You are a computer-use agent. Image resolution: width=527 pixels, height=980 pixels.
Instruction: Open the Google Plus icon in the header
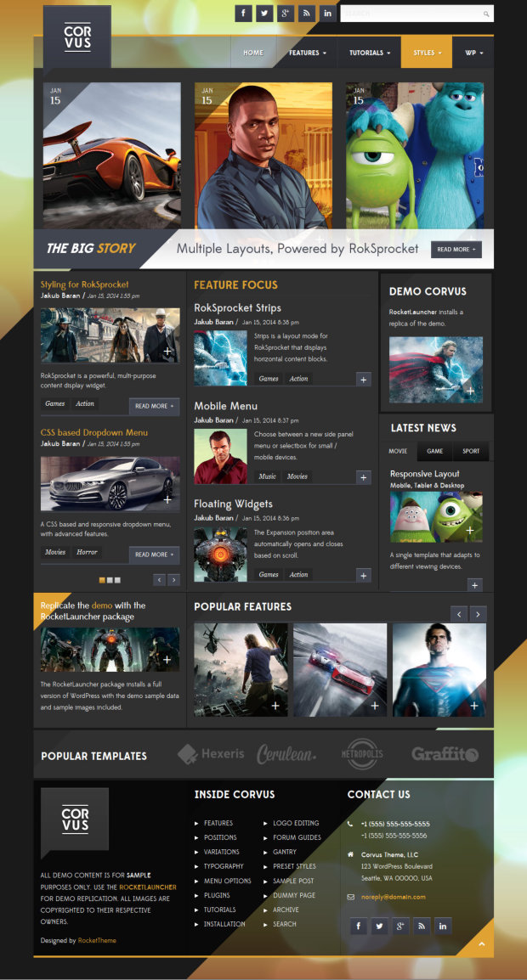click(286, 13)
